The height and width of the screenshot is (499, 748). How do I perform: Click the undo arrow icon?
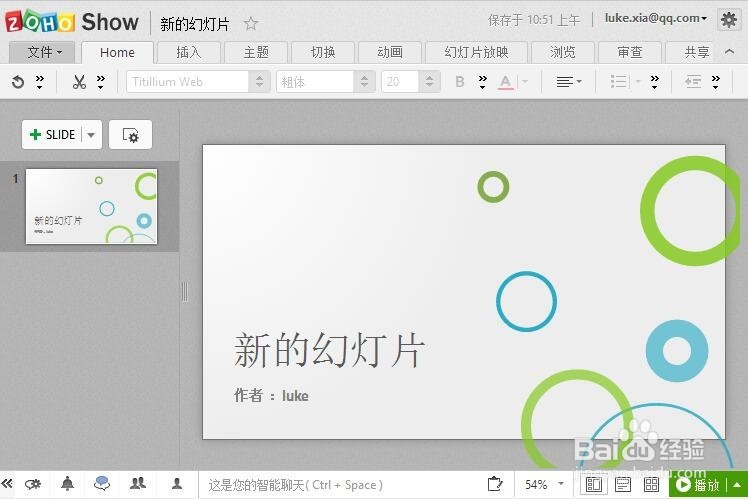point(18,82)
